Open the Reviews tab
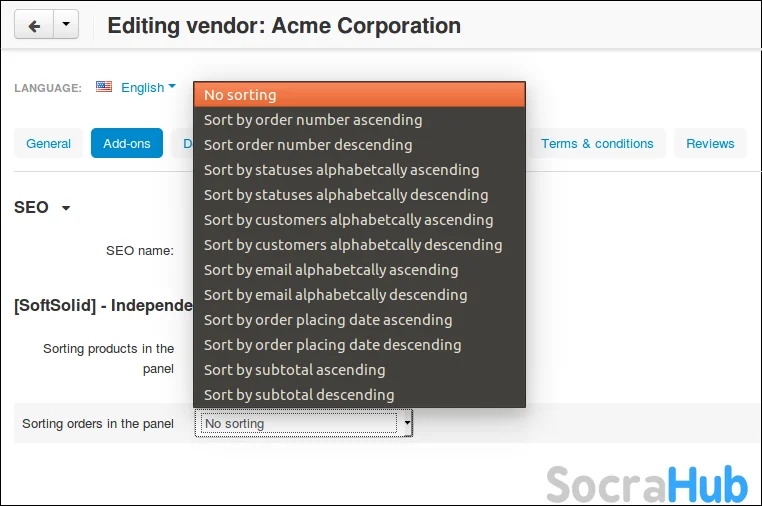Screen dimensions: 762x506 (x=710, y=143)
